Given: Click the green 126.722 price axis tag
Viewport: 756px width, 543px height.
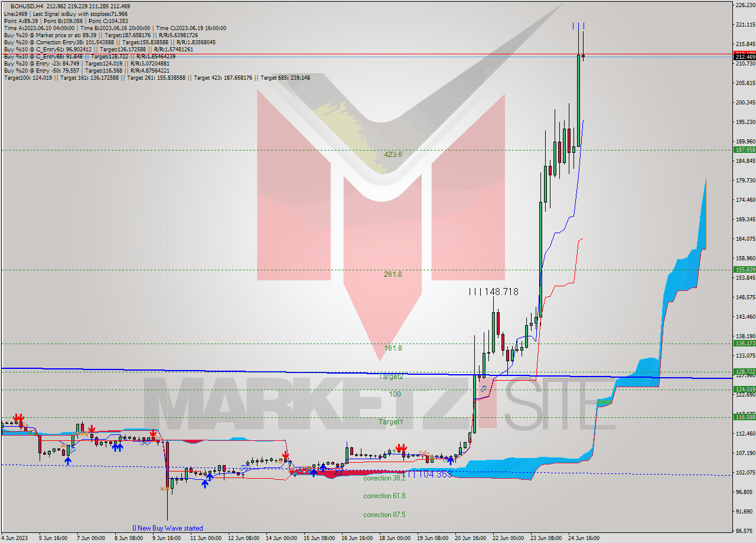Looking at the screenshot, I should point(744,372).
